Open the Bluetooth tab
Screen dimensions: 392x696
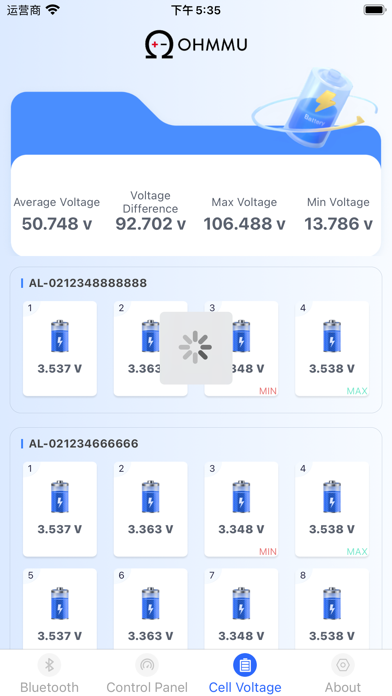pyautogui.click(x=49, y=673)
